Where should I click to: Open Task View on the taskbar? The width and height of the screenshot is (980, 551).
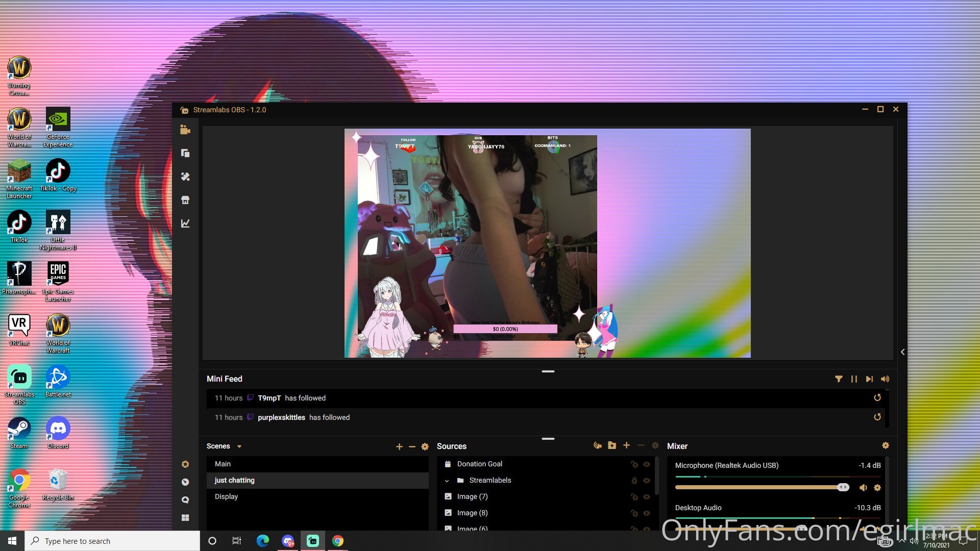[237, 541]
